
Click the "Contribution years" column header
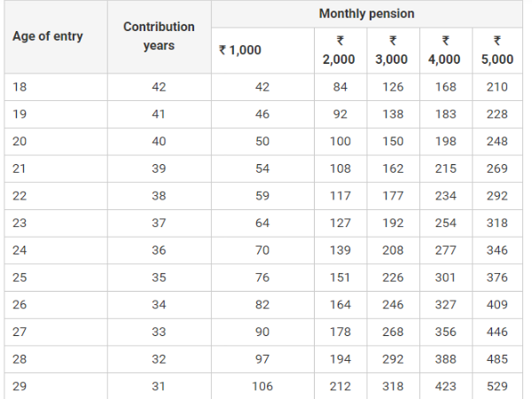[x=159, y=36]
